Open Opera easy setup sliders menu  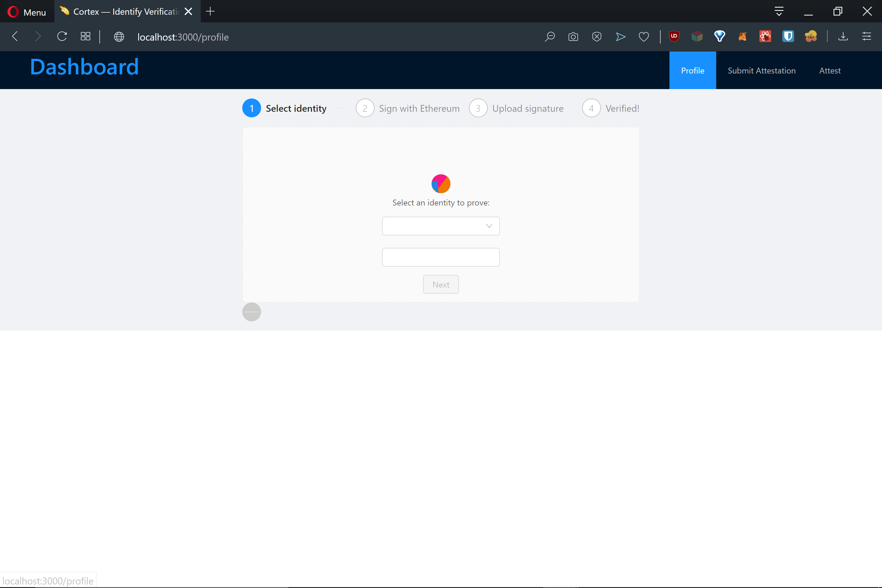tap(867, 36)
